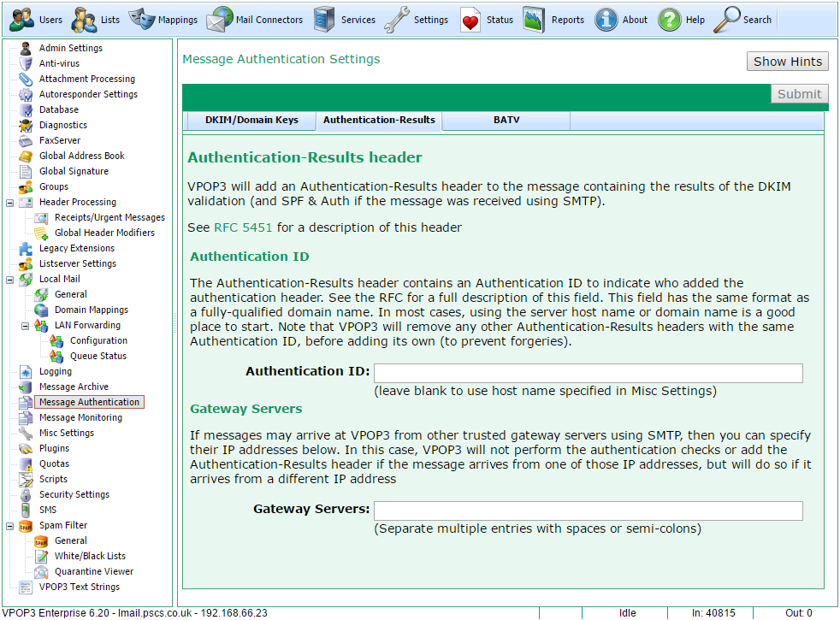The width and height of the screenshot is (840, 620).
Task: Click the Attachment Processing paperclip icon
Action: point(26,80)
